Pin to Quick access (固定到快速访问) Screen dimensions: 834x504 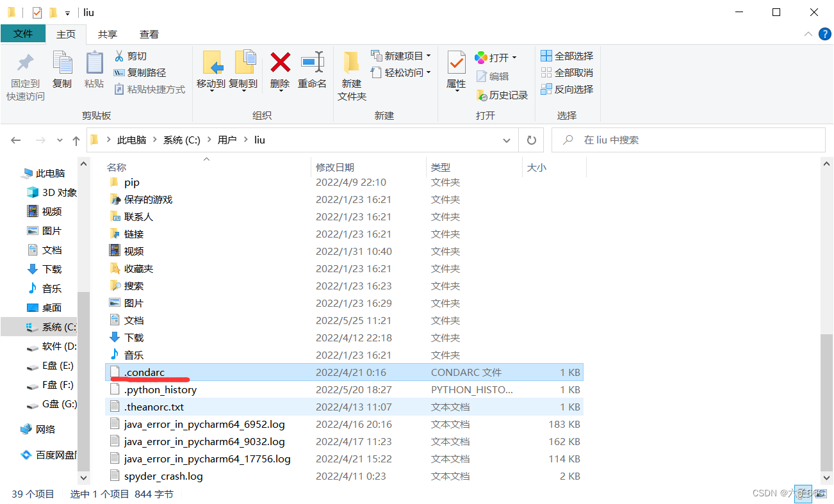tap(26, 76)
